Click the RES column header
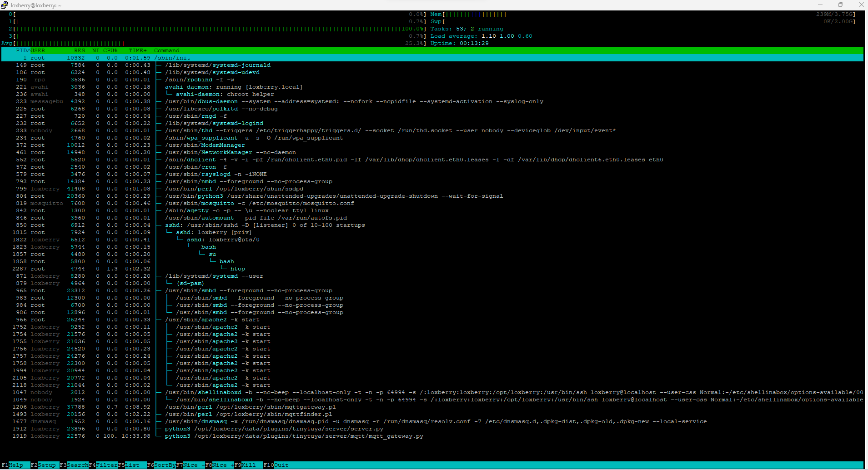The height and width of the screenshot is (470, 868). tap(79, 50)
